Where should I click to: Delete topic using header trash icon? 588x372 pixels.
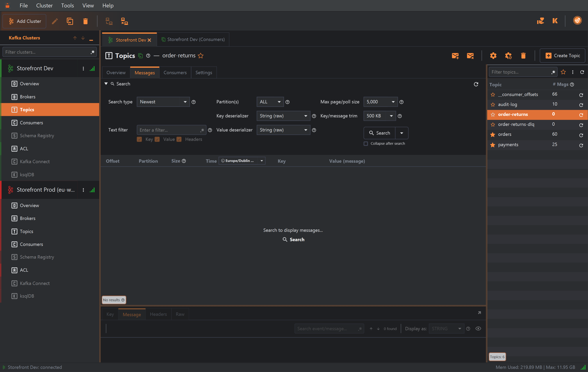point(523,56)
